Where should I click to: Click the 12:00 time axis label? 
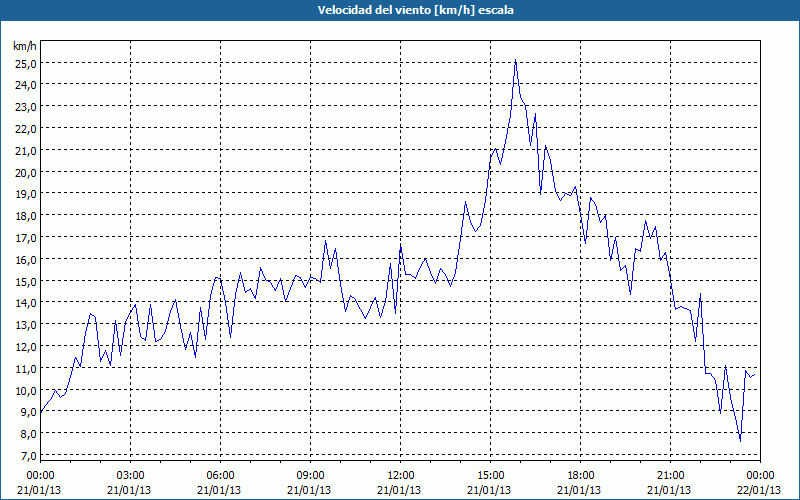(401, 476)
